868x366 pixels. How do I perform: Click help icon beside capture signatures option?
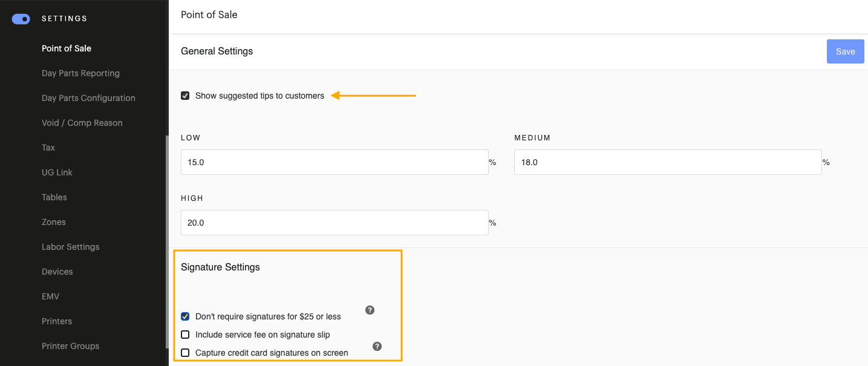pos(377,347)
